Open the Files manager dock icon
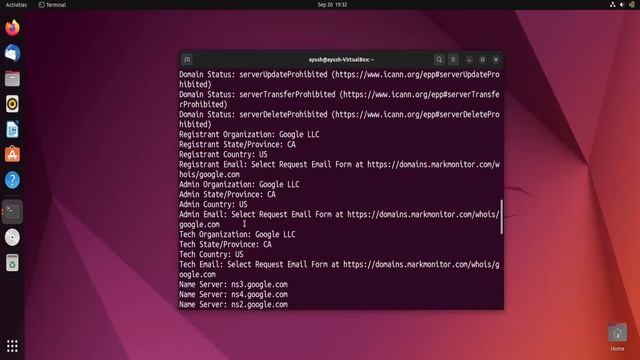The image size is (640, 360). coord(12,78)
